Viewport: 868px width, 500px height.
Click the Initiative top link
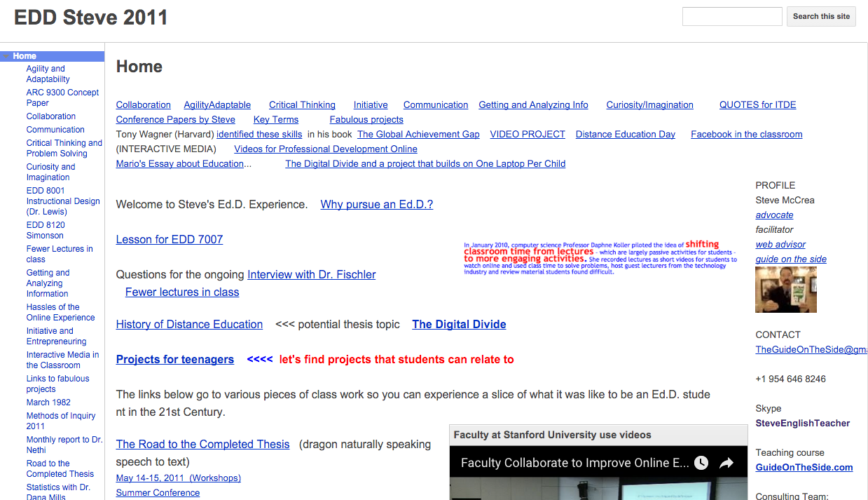coord(371,105)
